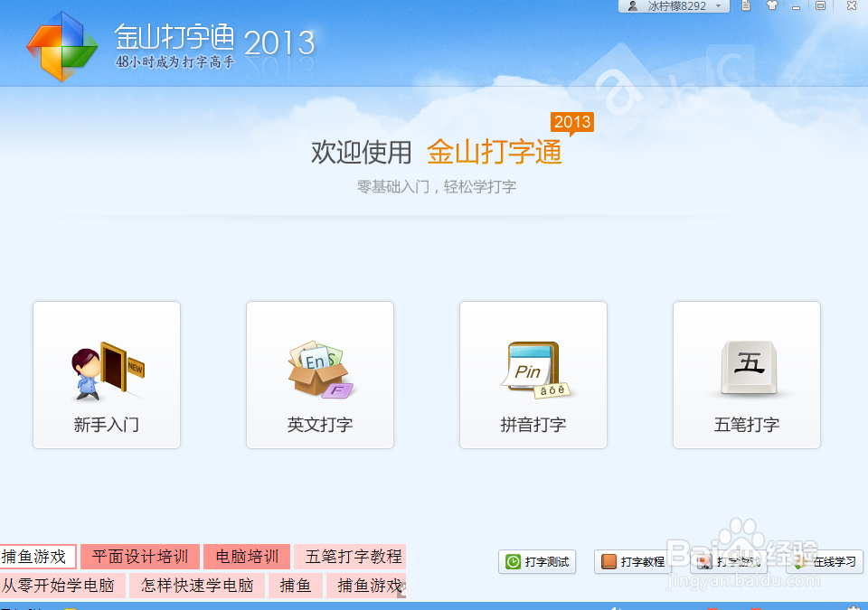Screen dimensions: 868x610
Task: Select the 英文打字 English typing card
Action: pos(319,375)
